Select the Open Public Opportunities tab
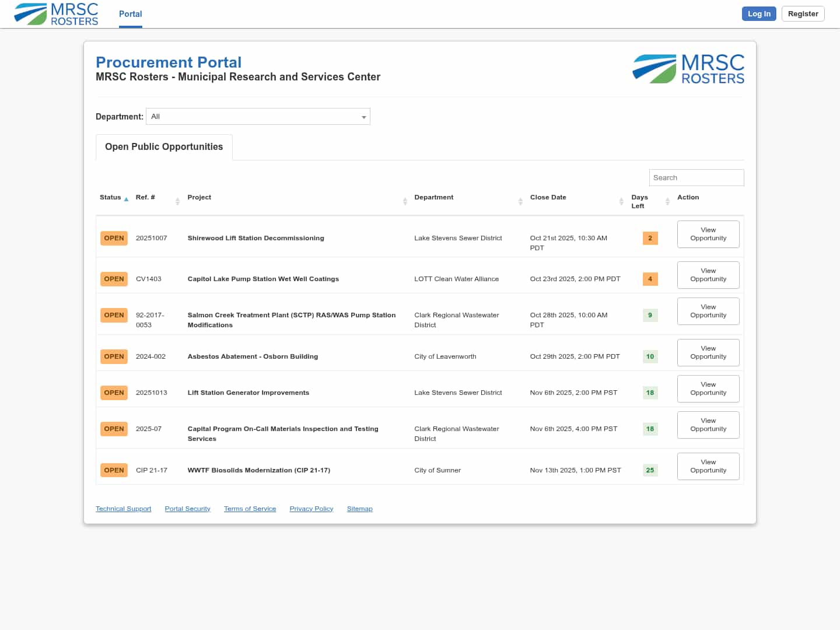This screenshot has height=630, width=840. coord(164,147)
